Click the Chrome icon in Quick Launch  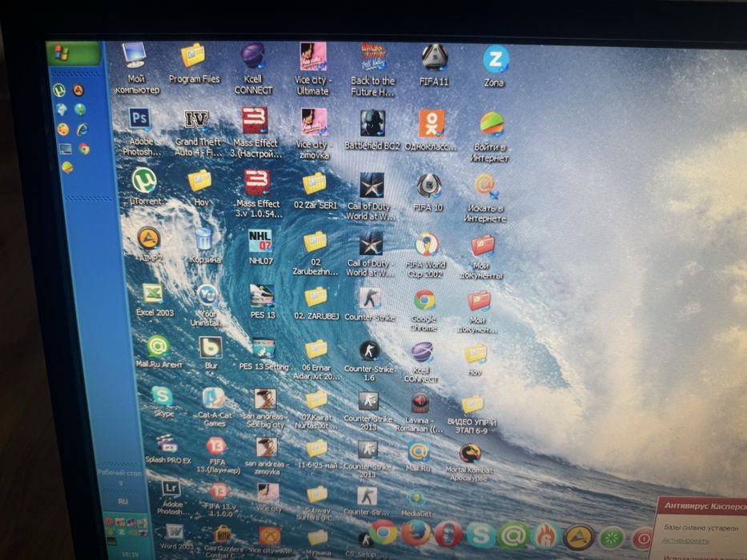point(84,149)
